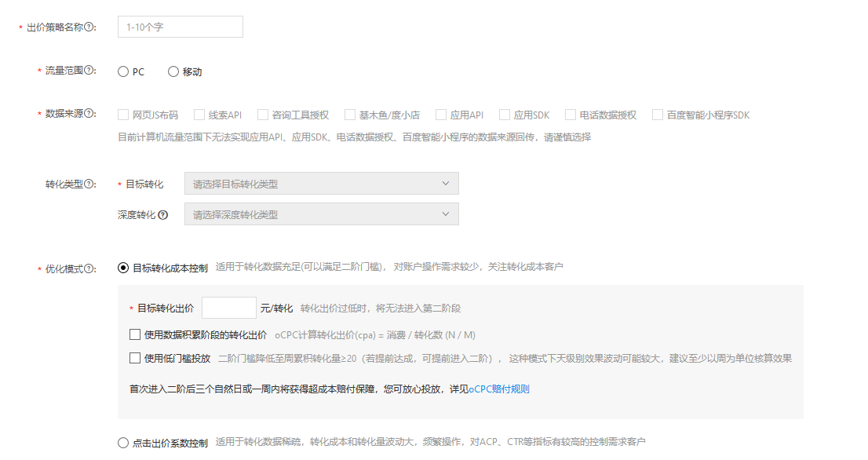Select 目标转化成本控制 radio option

pyautogui.click(x=123, y=268)
